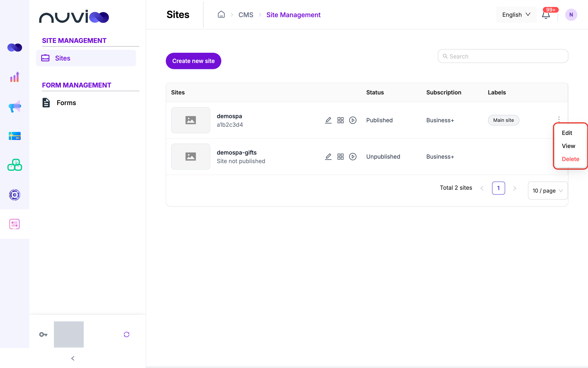
Task: Click the demospa site thumbnail
Action: 190,120
